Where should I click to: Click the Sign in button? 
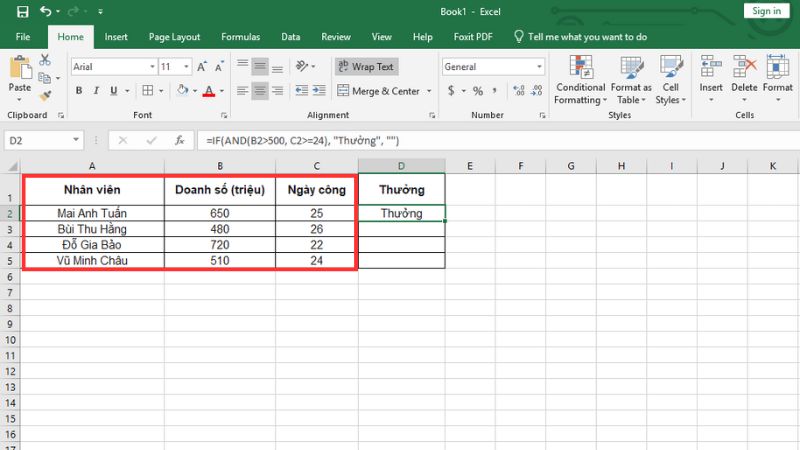coord(766,11)
